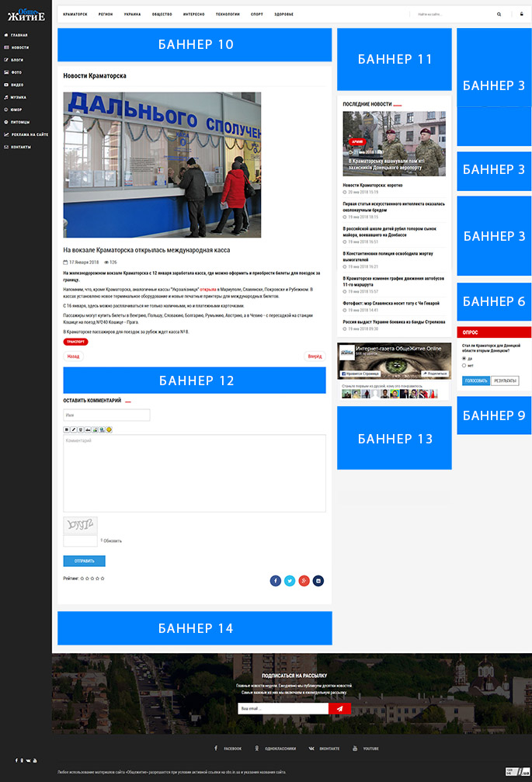Go to next article via 'Вперёд'
The image size is (532, 782).
pyautogui.click(x=315, y=356)
